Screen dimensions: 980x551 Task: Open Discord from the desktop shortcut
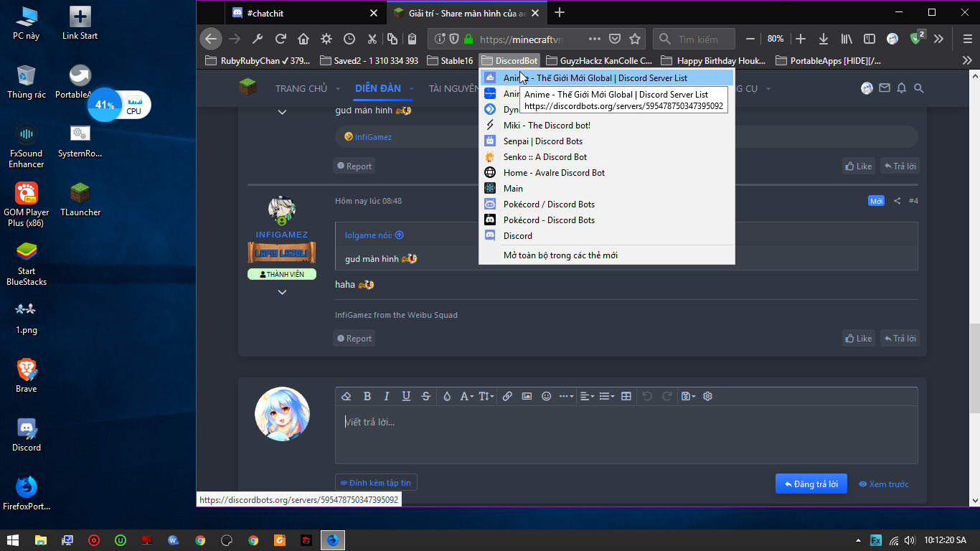27,434
